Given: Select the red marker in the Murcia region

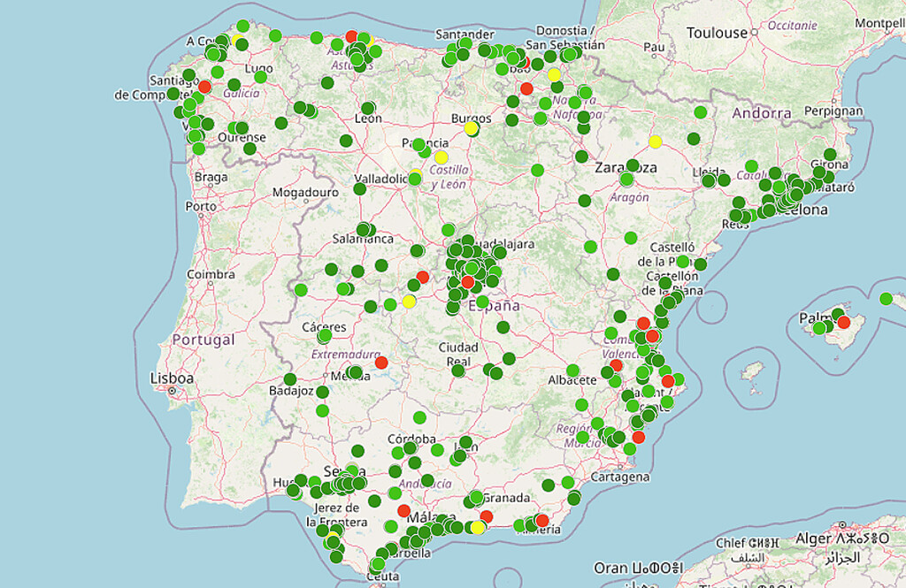Looking at the screenshot, I should 639,437.
